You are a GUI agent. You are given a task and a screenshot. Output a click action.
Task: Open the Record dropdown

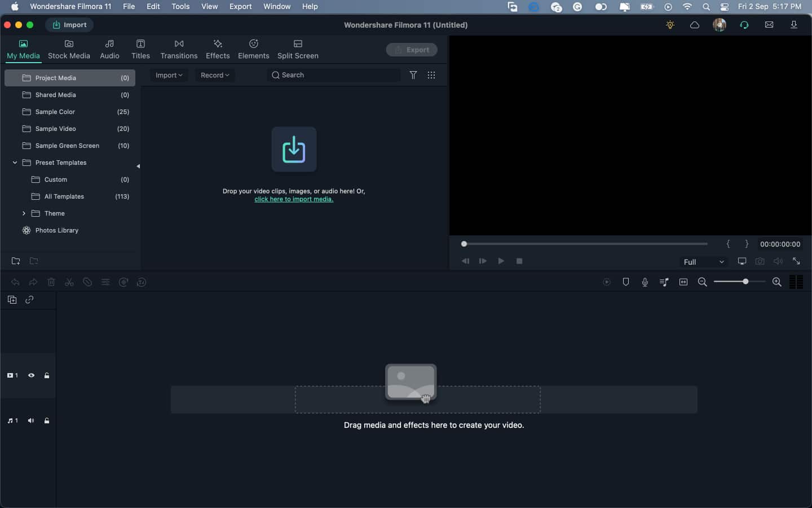[x=215, y=75]
